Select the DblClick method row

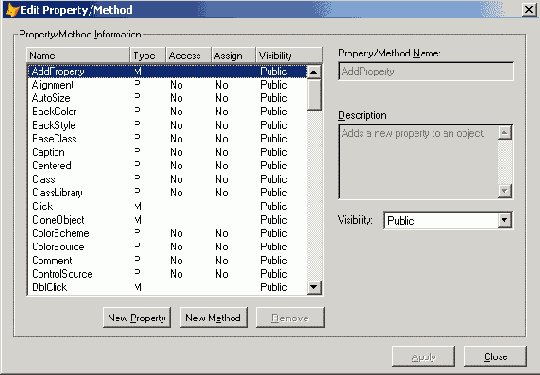(167, 287)
